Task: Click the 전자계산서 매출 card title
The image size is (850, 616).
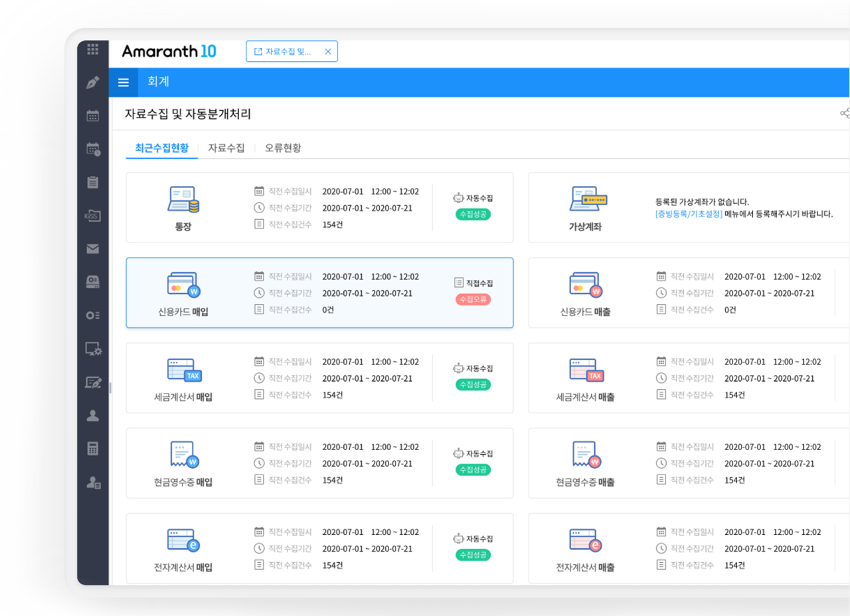Action: pos(585,568)
